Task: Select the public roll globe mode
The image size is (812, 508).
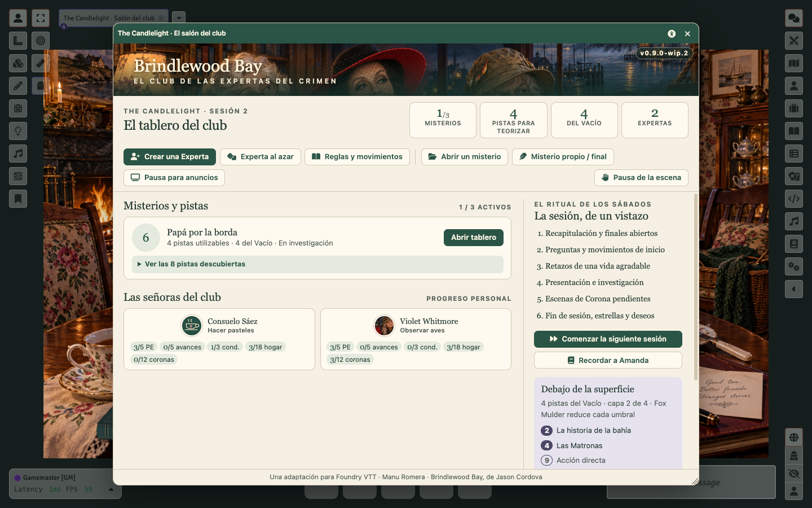Action: coord(794,437)
